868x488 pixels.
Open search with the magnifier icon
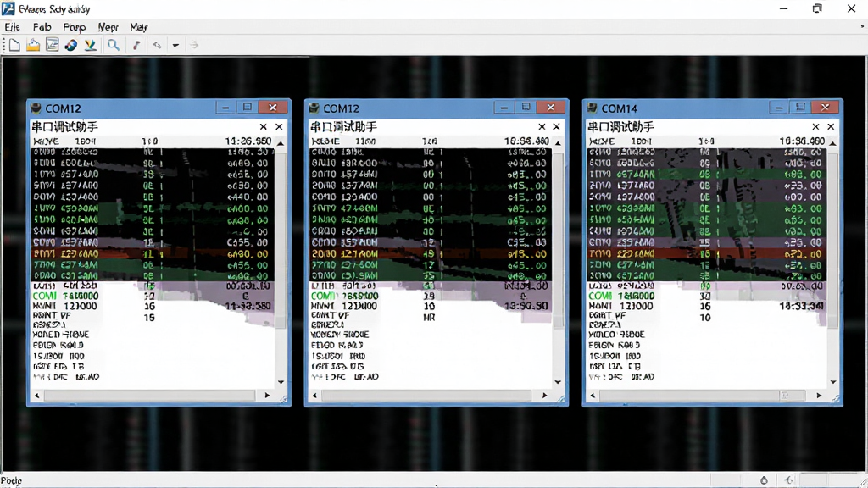(114, 46)
